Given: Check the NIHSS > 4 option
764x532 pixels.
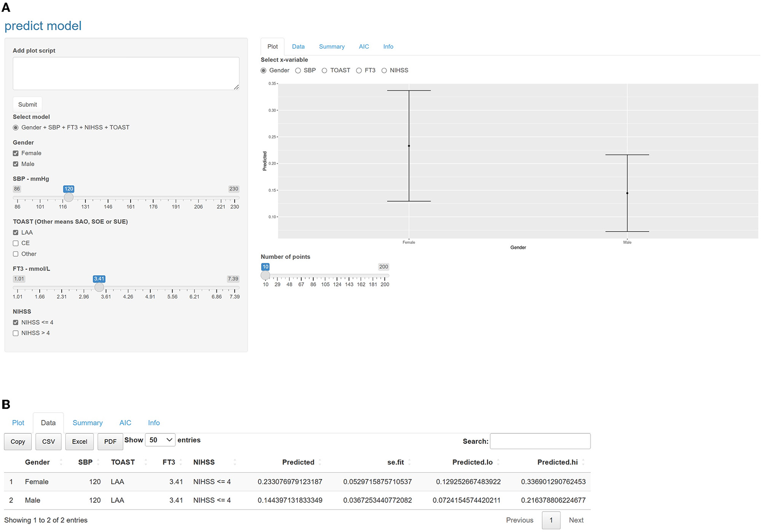Looking at the screenshot, I should pyautogui.click(x=16, y=333).
